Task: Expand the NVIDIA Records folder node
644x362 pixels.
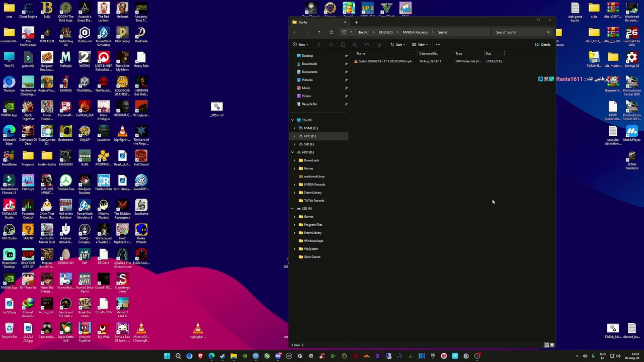Action: click(294, 185)
